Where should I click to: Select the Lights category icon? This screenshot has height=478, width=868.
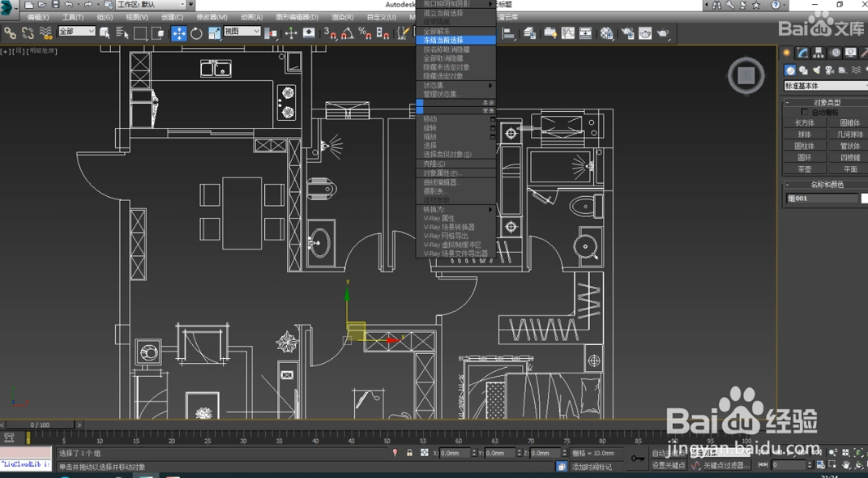click(818, 70)
